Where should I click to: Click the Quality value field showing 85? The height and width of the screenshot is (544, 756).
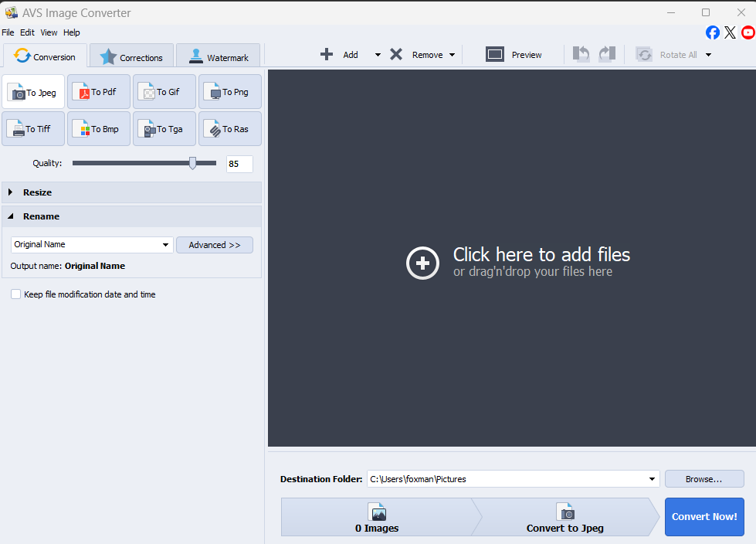click(239, 164)
